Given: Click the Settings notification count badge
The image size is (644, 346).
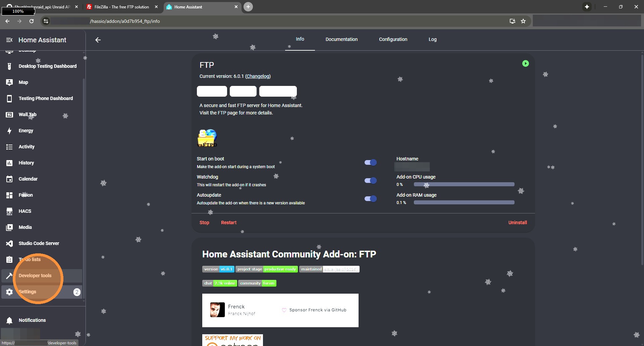Looking at the screenshot, I should [77, 292].
